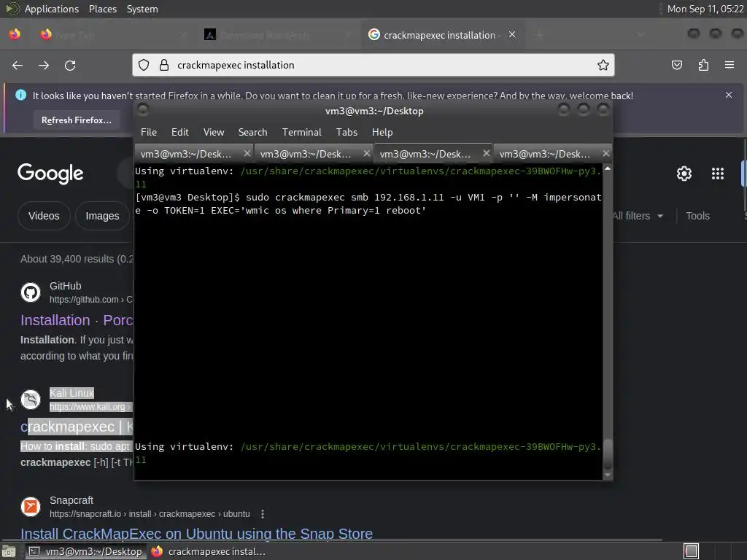This screenshot has height=560, width=747.
Task: Open the terminal Tabs menu
Action: pyautogui.click(x=347, y=133)
